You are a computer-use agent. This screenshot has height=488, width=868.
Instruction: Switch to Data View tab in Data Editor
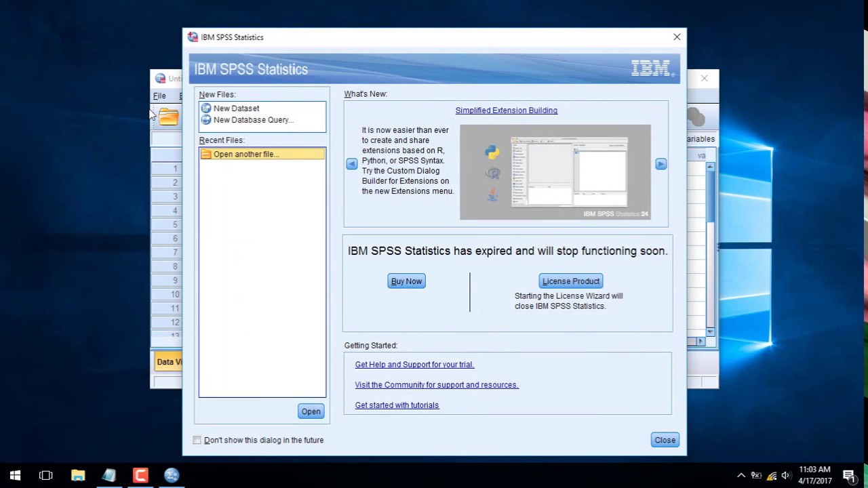pos(168,362)
